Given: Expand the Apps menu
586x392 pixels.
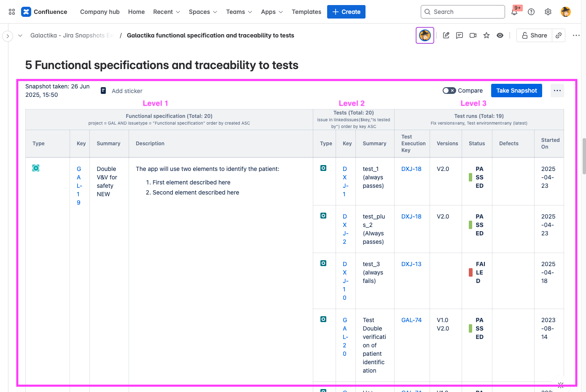Looking at the screenshot, I should pyautogui.click(x=271, y=12).
